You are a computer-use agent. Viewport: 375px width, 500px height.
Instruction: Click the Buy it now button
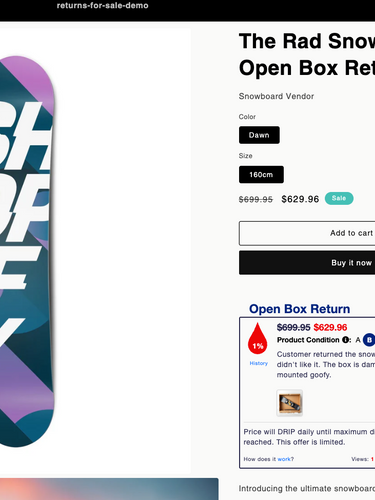[x=307, y=263]
